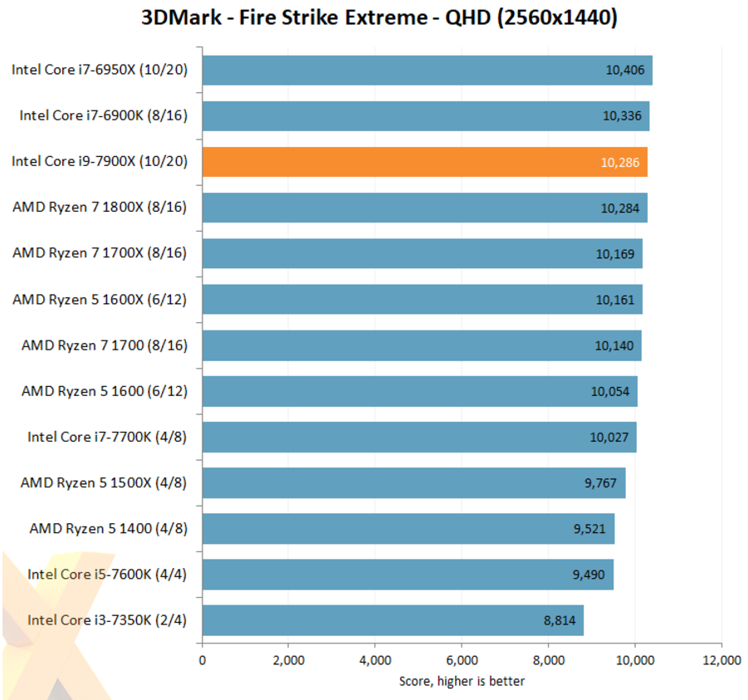Click the score value 8,814
Screen dimensions: 748x700
560,621
